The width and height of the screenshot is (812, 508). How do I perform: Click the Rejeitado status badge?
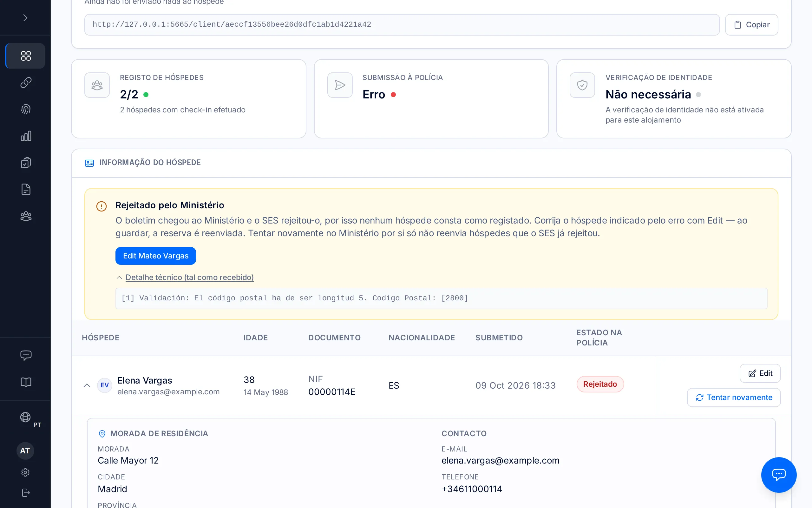[x=600, y=384]
